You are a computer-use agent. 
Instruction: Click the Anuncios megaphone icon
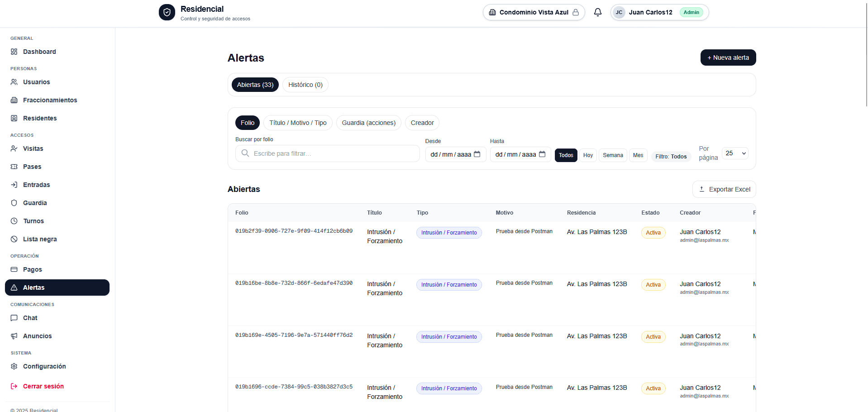[x=14, y=336]
